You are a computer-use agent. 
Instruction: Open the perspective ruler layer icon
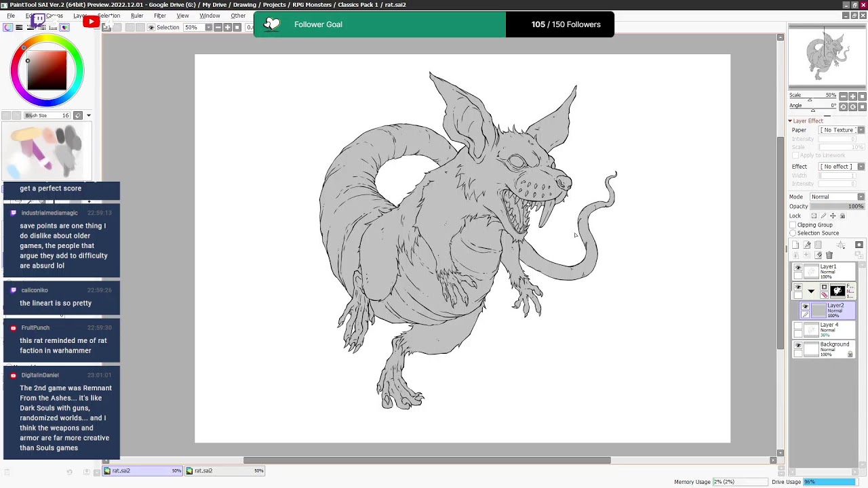pyautogui.click(x=841, y=245)
